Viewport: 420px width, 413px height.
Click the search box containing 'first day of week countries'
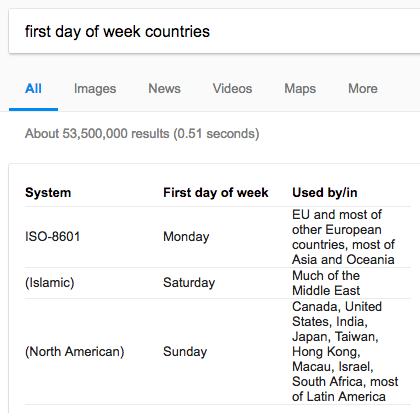[214, 31]
